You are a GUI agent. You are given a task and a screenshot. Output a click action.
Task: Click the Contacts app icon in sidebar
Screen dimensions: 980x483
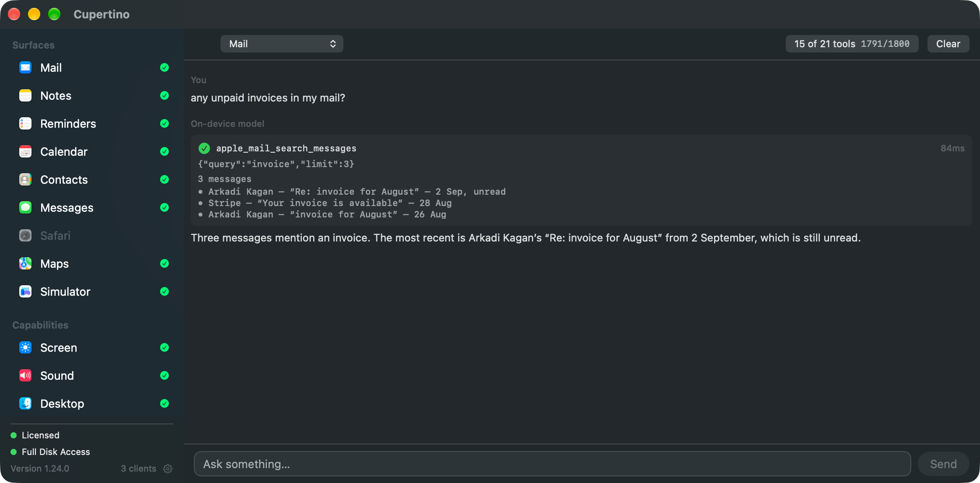[x=25, y=179]
